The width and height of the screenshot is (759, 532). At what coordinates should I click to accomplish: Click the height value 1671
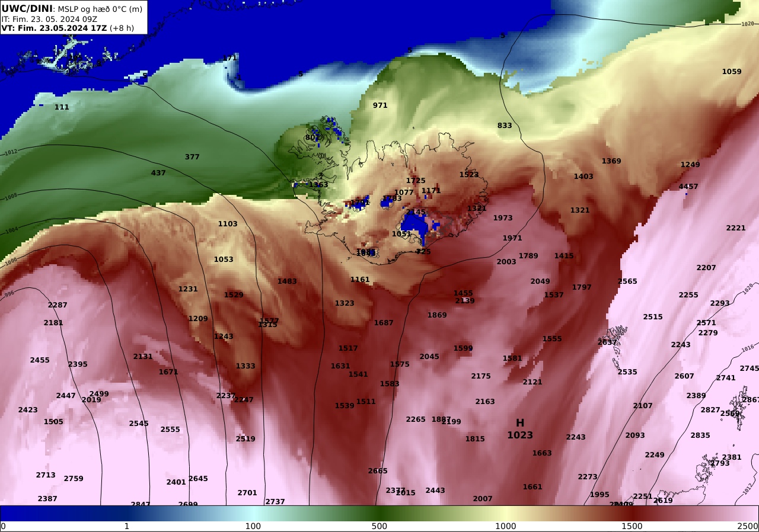[168, 372]
